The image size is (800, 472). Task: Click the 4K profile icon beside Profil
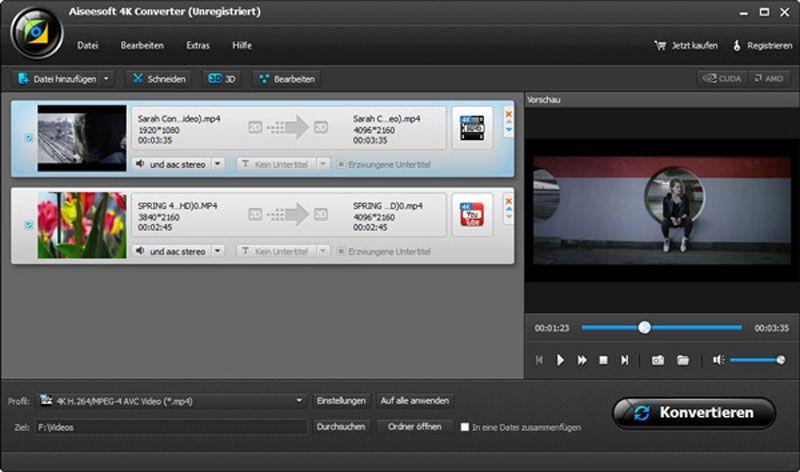(46, 400)
